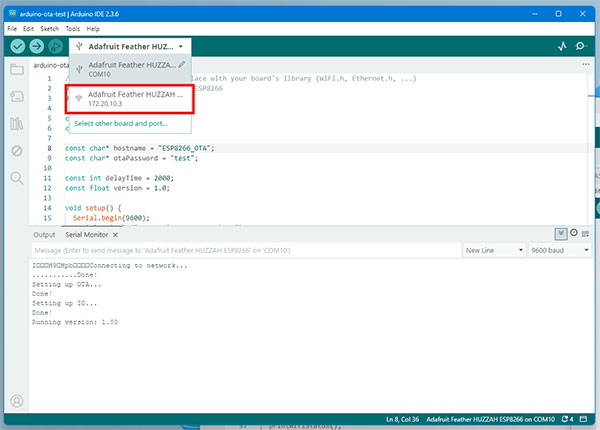Open the Search sidebar icon
The height and width of the screenshot is (430, 600).
(x=17, y=178)
